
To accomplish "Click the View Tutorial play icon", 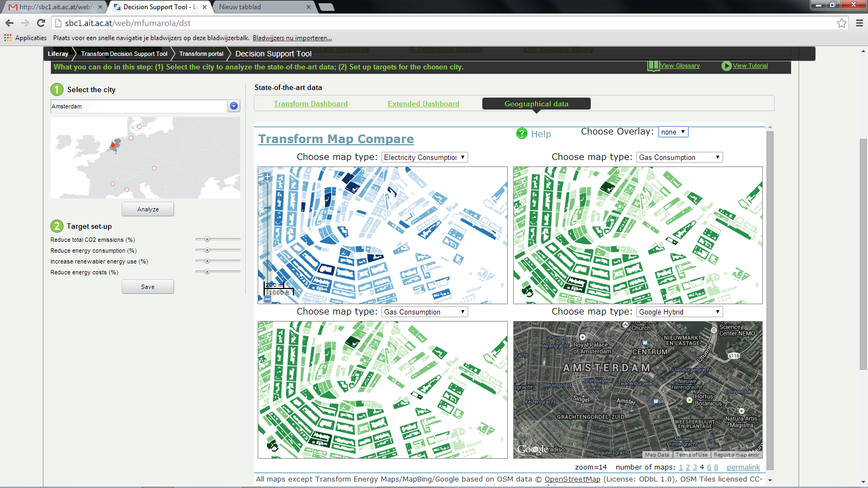I will [x=726, y=66].
